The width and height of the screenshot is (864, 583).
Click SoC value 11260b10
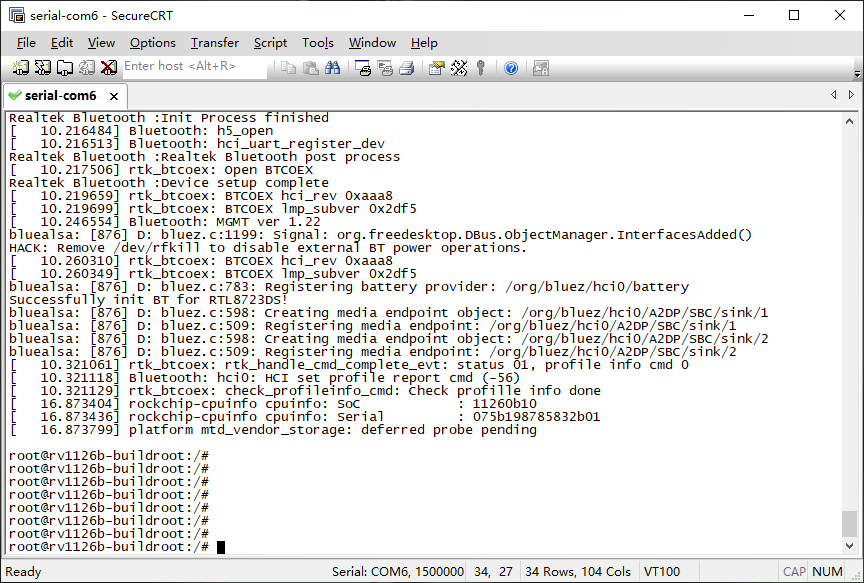[x=504, y=404]
